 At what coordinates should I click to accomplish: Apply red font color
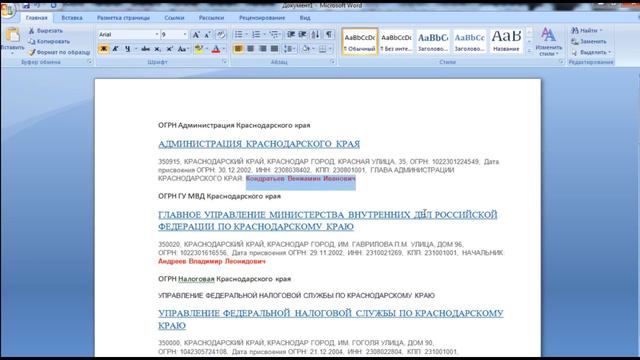pos(216,49)
